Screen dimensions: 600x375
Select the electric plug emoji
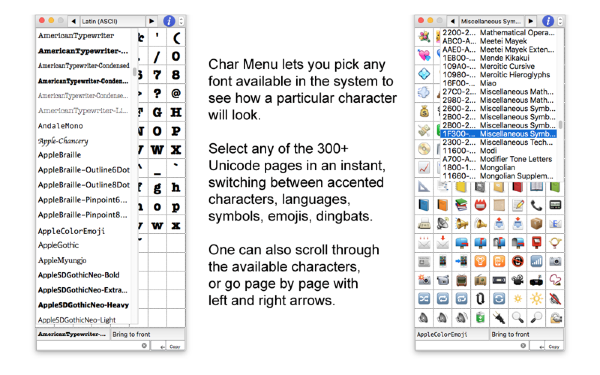499,318
